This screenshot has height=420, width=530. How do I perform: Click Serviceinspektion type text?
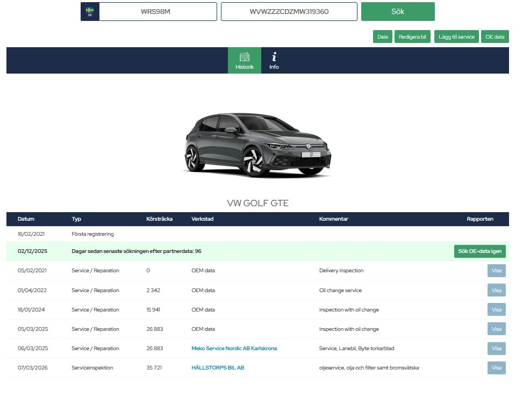pyautogui.click(x=92, y=368)
